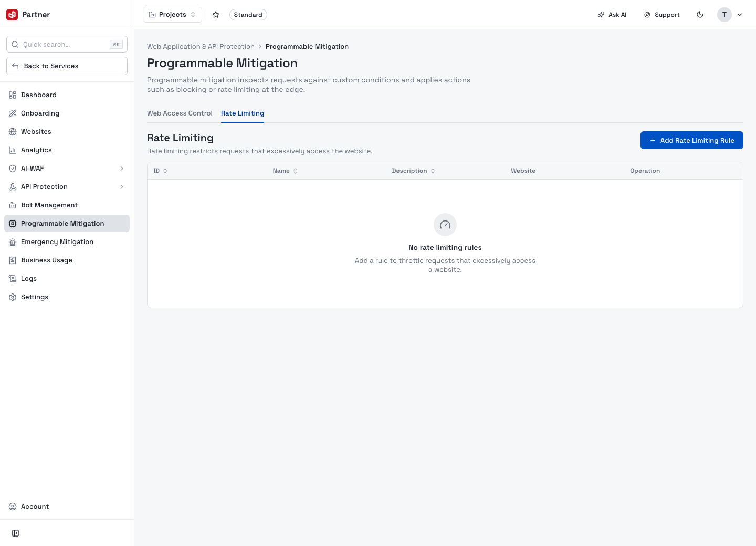756x546 pixels.
Task: Click the Partner logo icon
Action: 12,15
